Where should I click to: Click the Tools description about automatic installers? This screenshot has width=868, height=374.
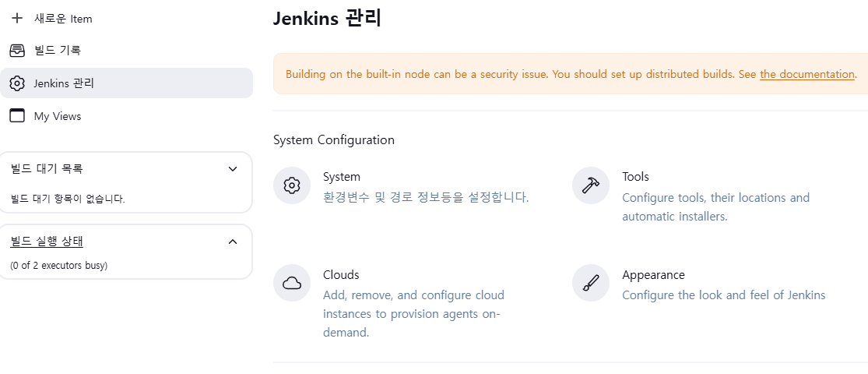pos(715,206)
